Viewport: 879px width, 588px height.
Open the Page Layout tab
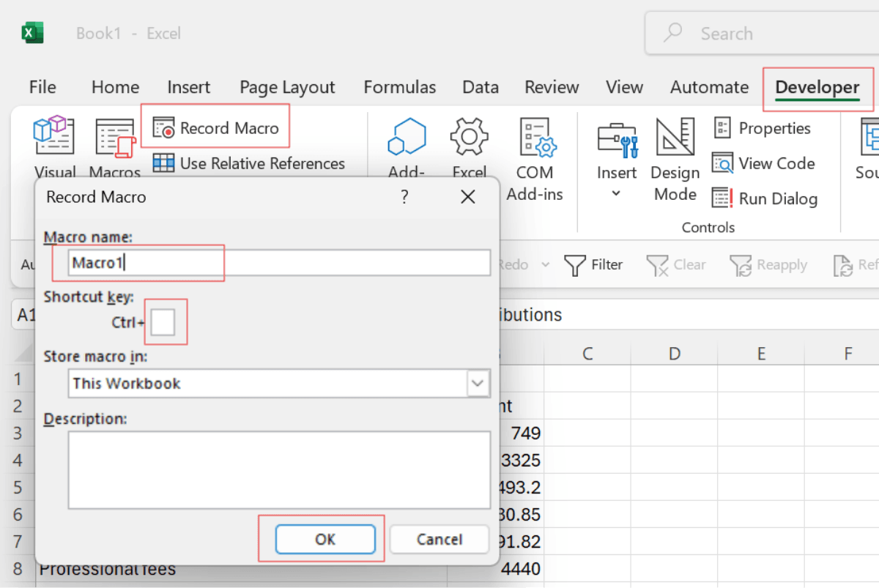coord(287,87)
